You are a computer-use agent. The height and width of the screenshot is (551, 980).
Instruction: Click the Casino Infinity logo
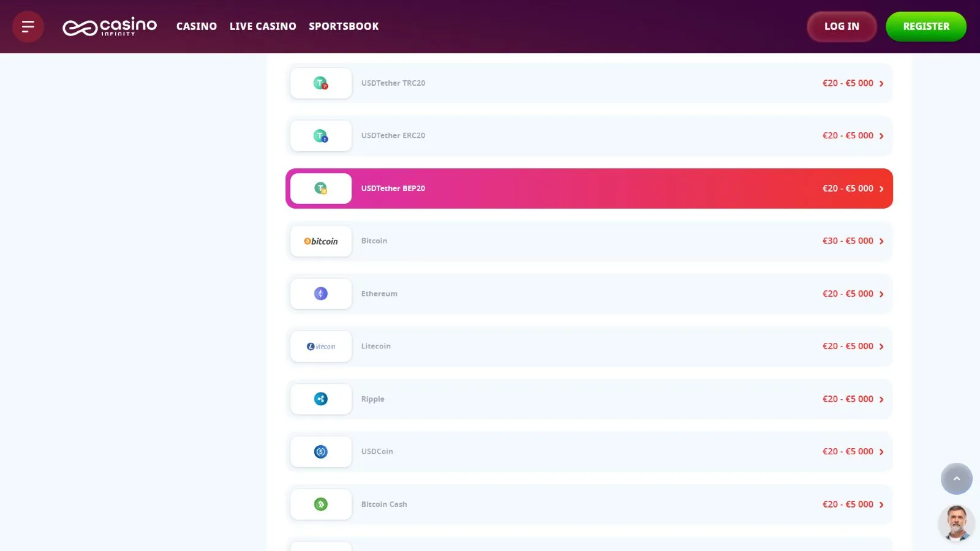tap(110, 27)
